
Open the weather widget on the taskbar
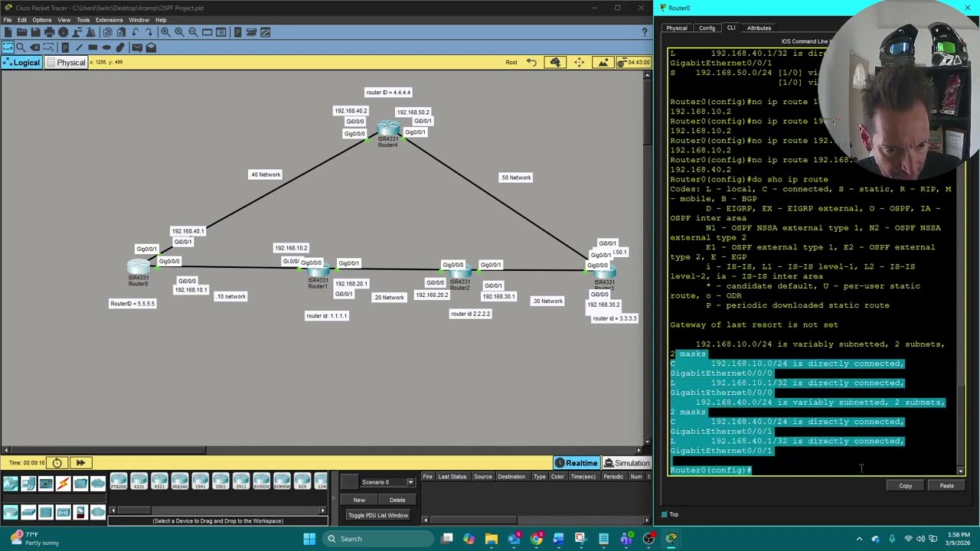(34, 539)
